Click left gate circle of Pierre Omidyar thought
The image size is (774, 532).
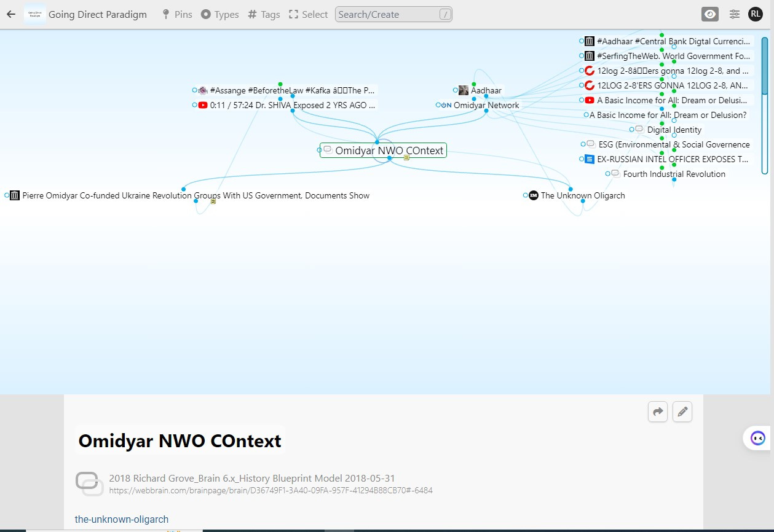[7, 195]
